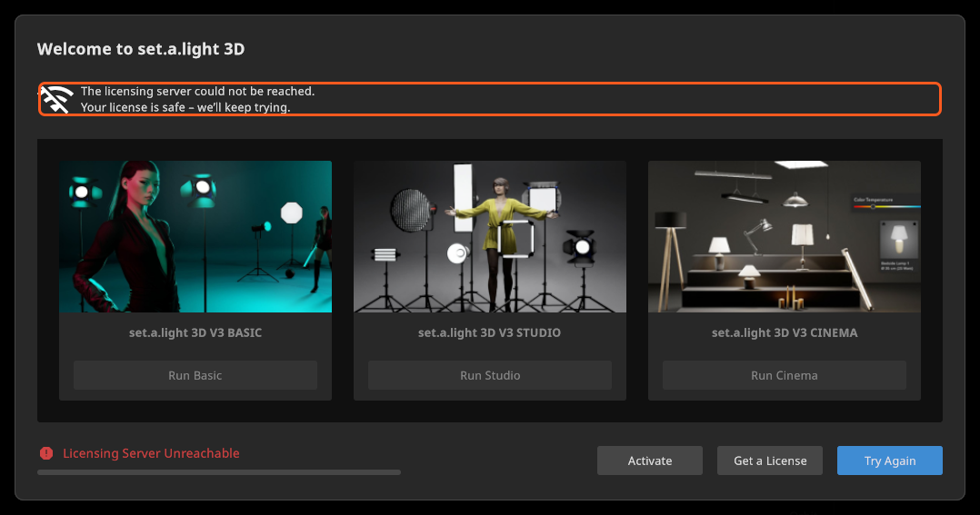Click the Run Cinema button
This screenshot has height=515, width=980.
(x=785, y=375)
